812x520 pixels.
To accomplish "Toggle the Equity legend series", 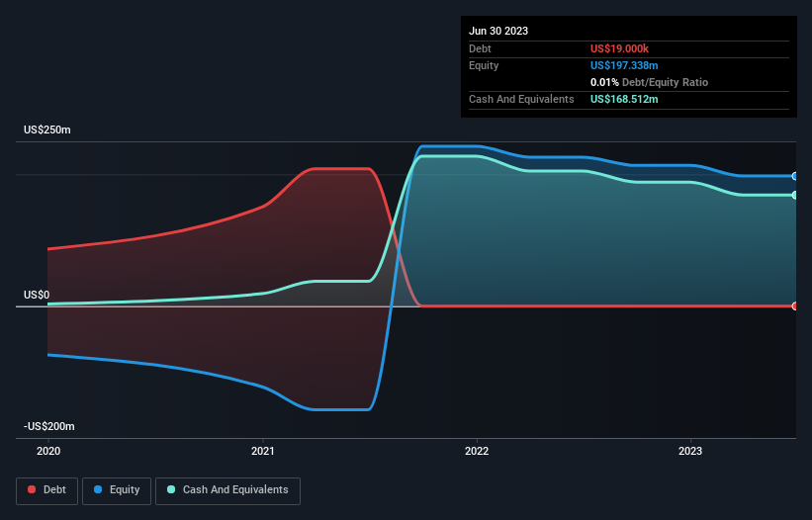I will click(x=117, y=490).
